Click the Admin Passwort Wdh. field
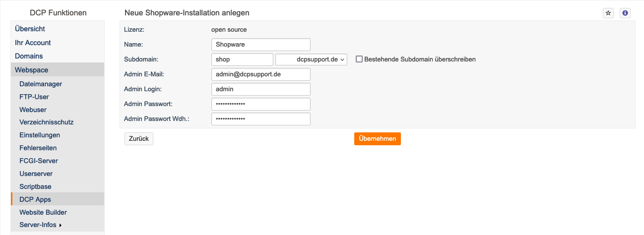Viewport: 644px width, 235px height. tap(261, 119)
